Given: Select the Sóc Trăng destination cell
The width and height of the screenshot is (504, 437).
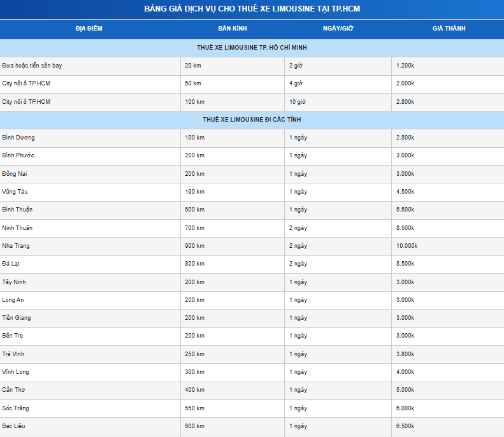Looking at the screenshot, I should coord(90,408).
